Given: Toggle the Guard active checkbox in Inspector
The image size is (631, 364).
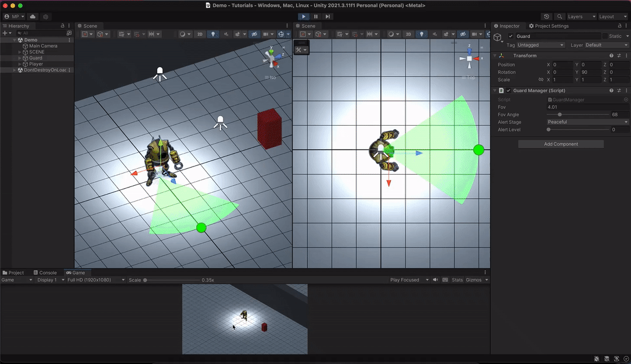Looking at the screenshot, I should point(511,36).
